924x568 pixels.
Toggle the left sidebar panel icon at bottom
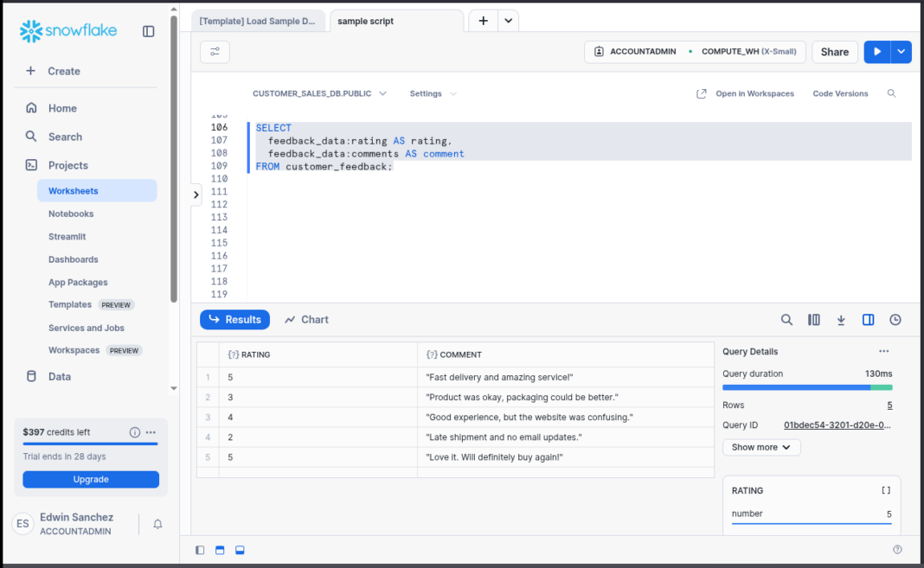point(200,550)
